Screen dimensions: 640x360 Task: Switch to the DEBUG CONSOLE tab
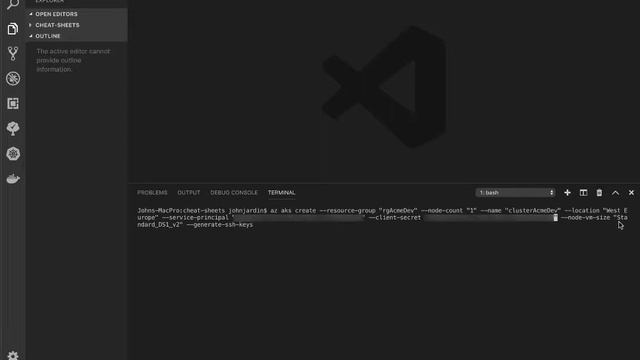234,193
